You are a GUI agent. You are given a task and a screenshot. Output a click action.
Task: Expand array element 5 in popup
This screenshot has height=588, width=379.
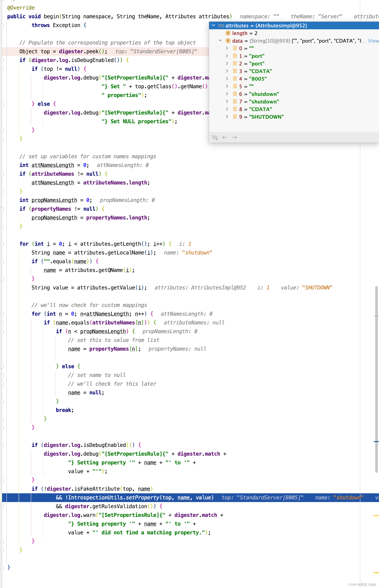point(227,86)
